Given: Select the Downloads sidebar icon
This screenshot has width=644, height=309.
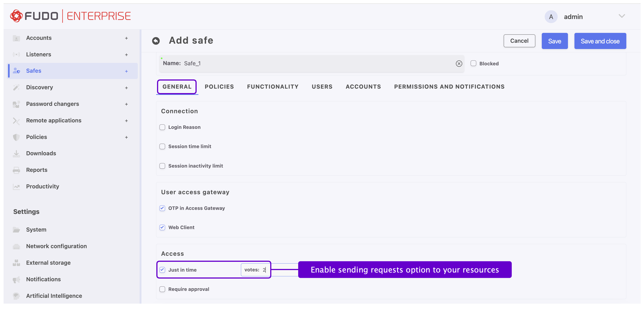Looking at the screenshot, I should (16, 153).
